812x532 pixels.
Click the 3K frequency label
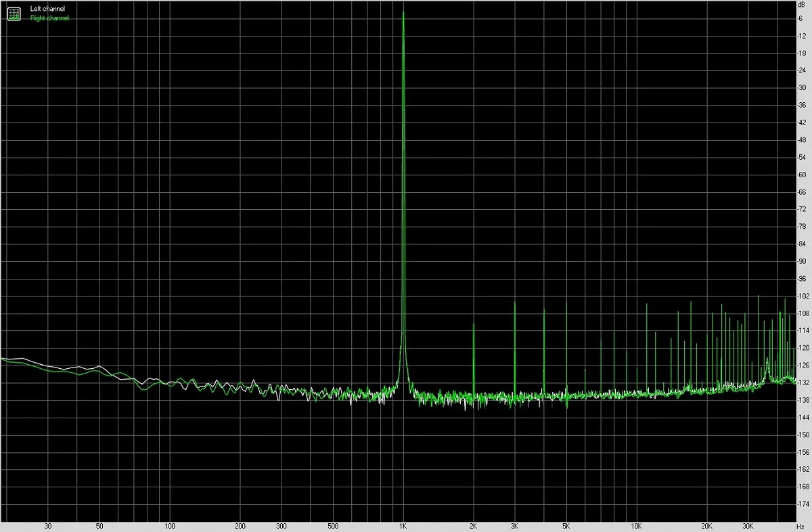tap(515, 525)
